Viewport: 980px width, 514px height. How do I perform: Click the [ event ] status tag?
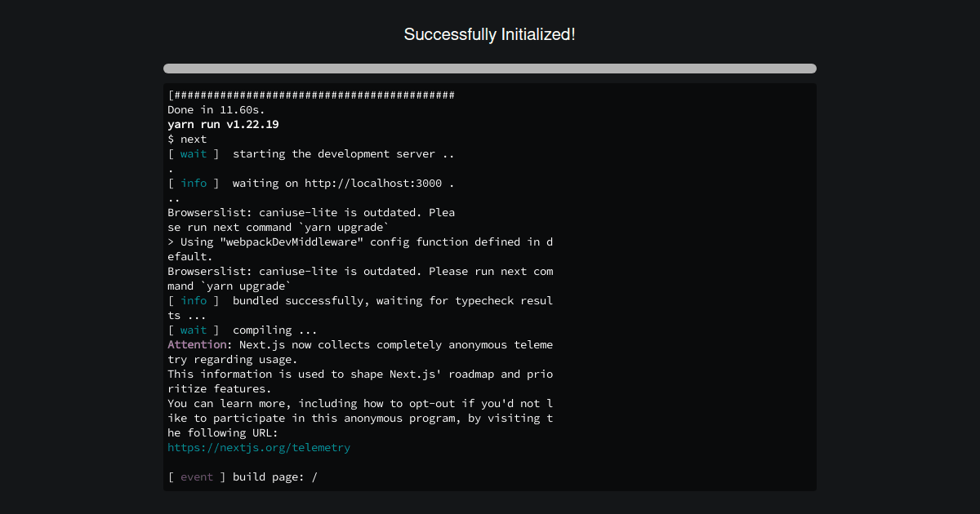pyautogui.click(x=196, y=476)
